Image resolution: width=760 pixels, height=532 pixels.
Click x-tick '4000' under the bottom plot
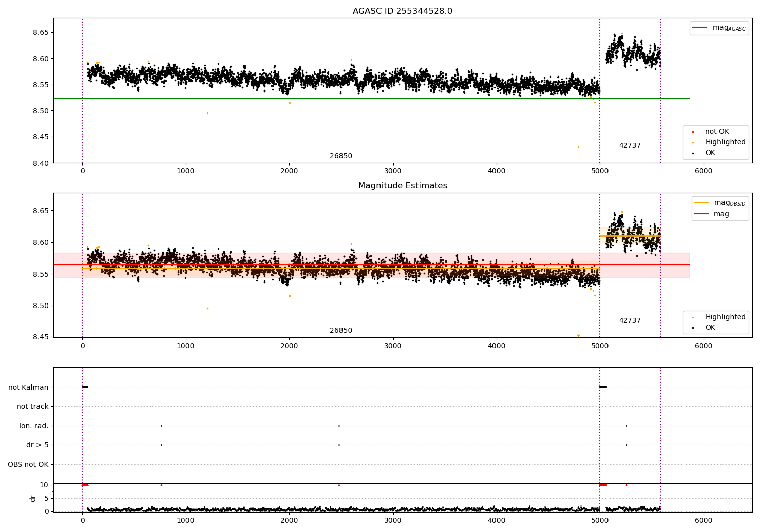click(x=497, y=520)
